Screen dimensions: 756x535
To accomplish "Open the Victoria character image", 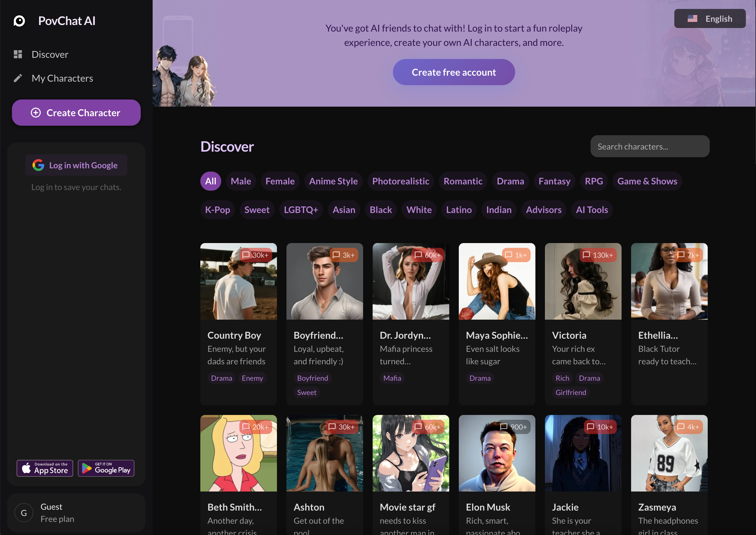I will (x=583, y=281).
